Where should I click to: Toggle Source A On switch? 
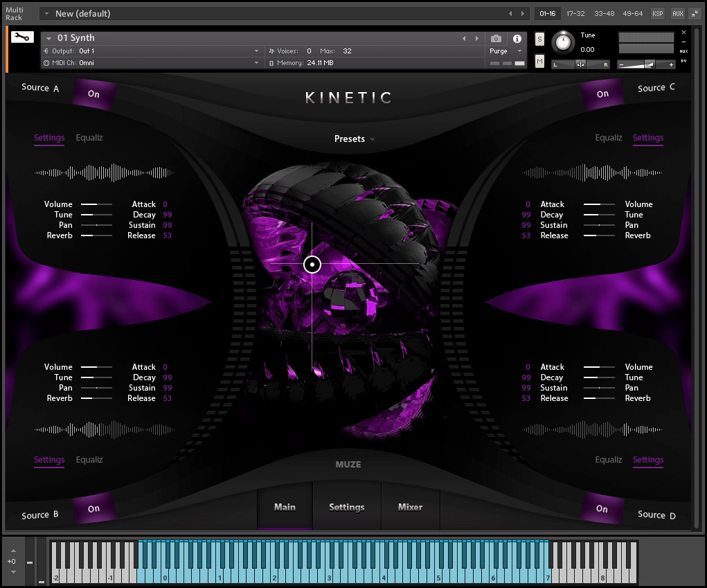click(x=93, y=93)
